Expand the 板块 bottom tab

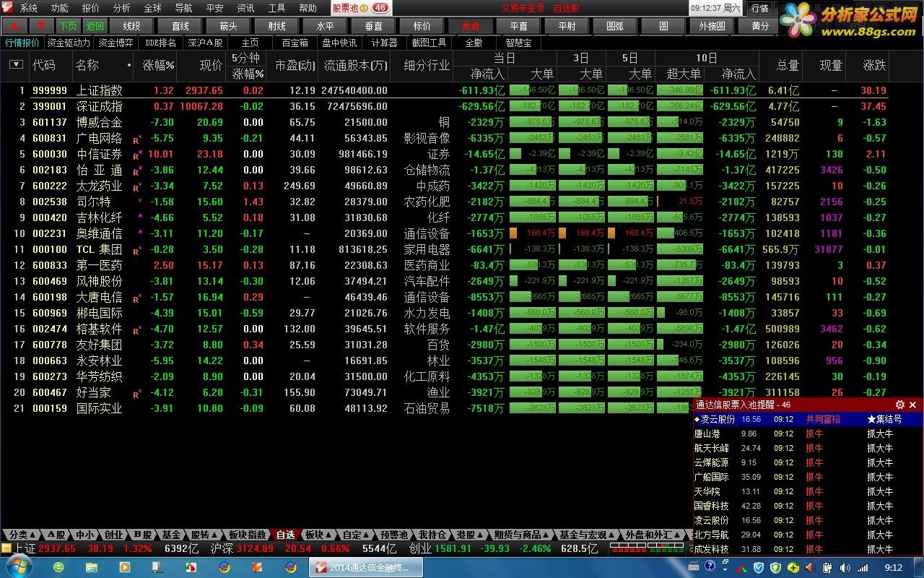point(318,535)
